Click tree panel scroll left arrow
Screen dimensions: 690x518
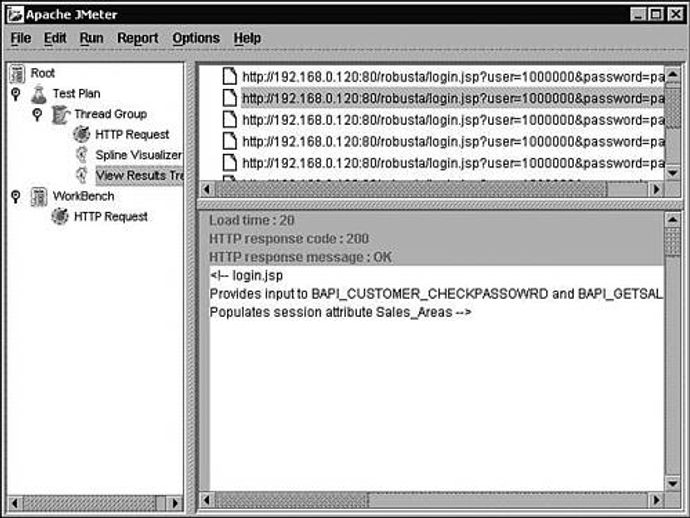point(15,503)
